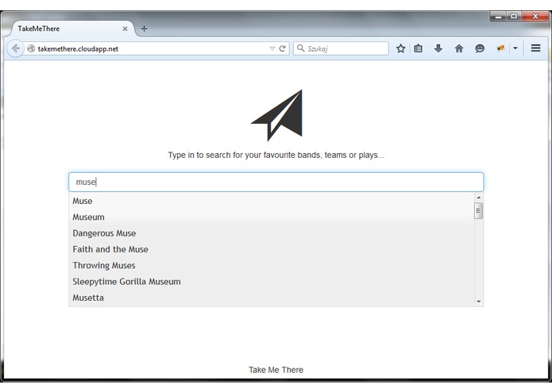Image resolution: width=552 pixels, height=392 pixels.
Task: Reload the page with the refresh icon
Action: click(x=282, y=48)
